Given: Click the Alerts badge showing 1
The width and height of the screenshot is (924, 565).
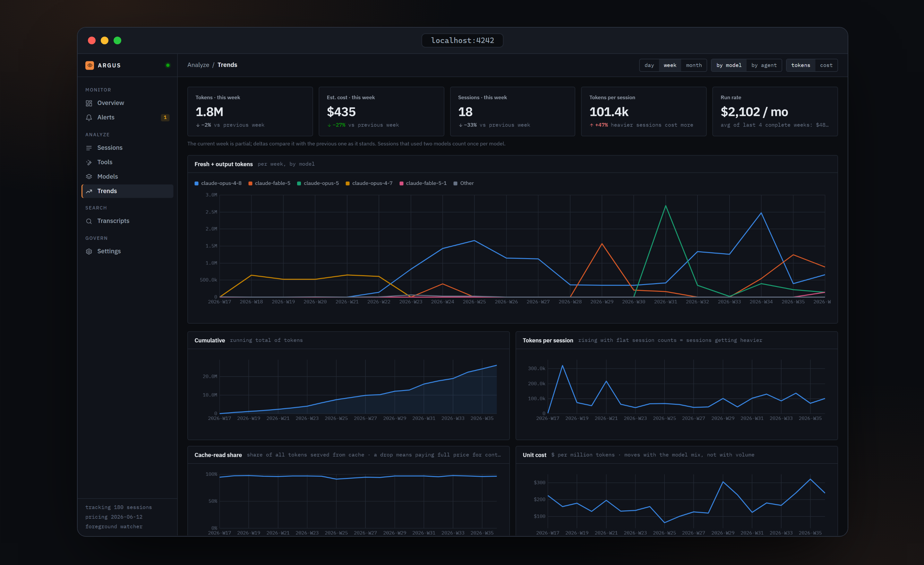Looking at the screenshot, I should pyautogui.click(x=165, y=117).
